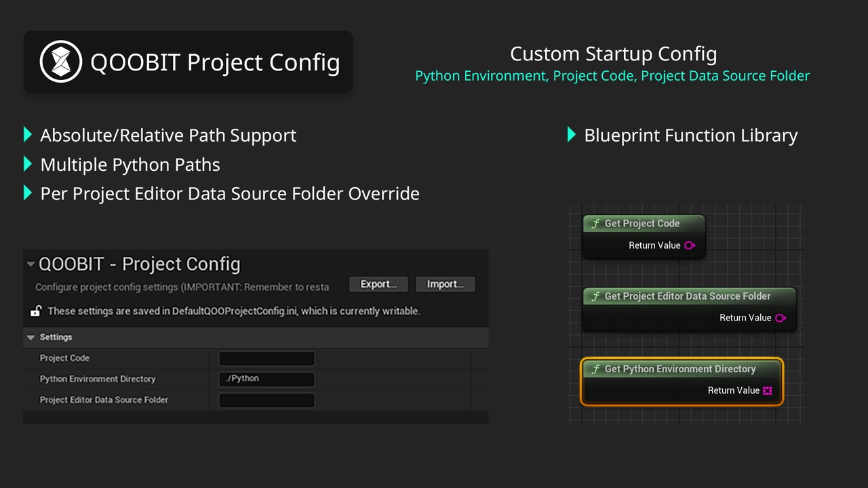Click the QOOBIT logo icon
This screenshot has width=868, height=488.
(x=61, y=62)
